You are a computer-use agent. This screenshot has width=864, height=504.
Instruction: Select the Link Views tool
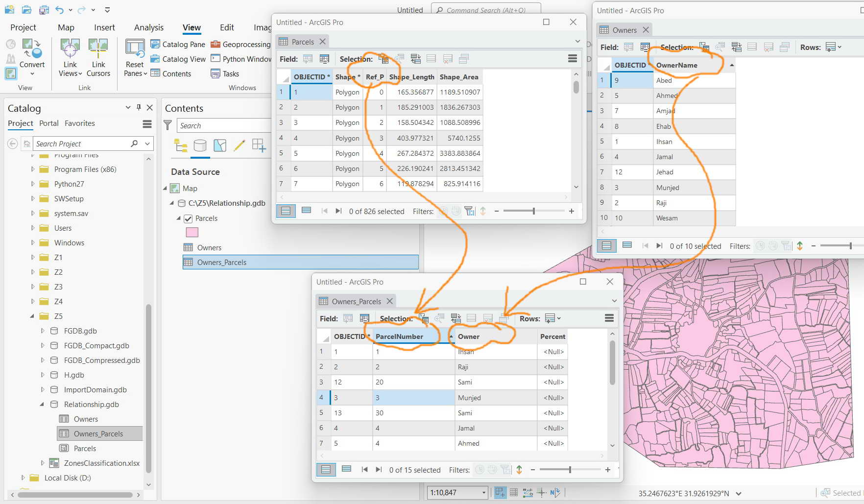tap(70, 55)
